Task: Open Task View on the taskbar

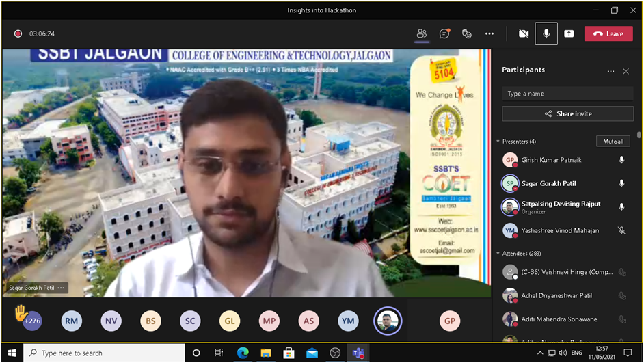Action: click(219, 353)
